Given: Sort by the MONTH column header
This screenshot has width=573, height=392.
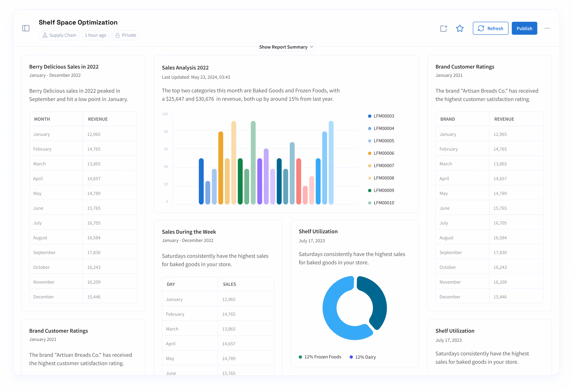Looking at the screenshot, I should click(42, 119).
